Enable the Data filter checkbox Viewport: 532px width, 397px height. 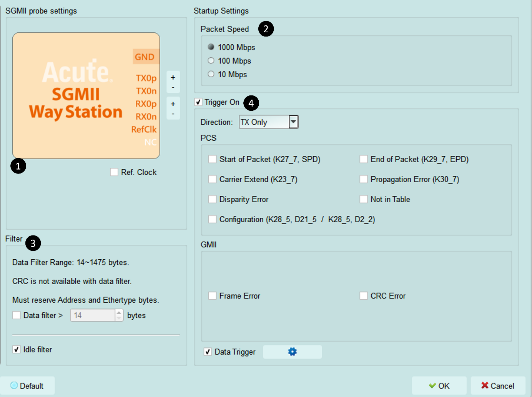17,315
